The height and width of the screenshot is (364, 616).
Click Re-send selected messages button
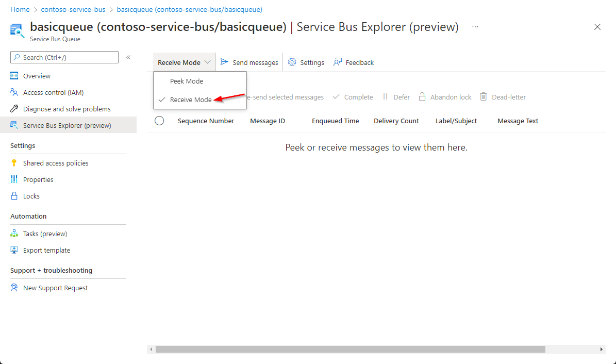286,97
